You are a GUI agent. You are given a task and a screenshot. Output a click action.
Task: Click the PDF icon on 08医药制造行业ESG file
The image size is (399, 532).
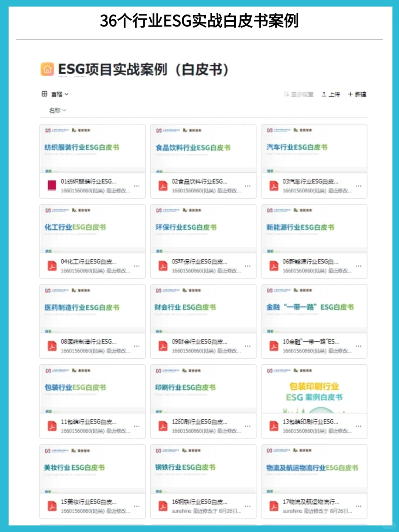click(x=52, y=346)
